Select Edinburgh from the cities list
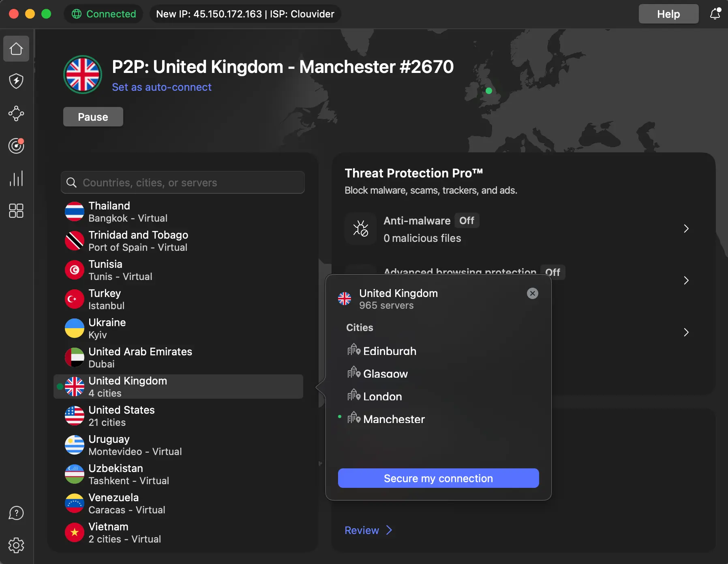728x564 pixels. click(390, 351)
